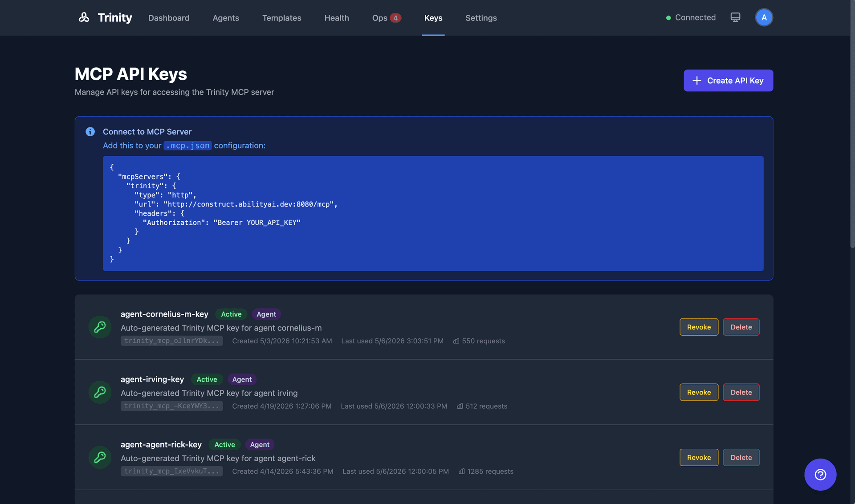Click Created 4/19/2026 1:27:06 PM timestamp
This screenshot has height=504, width=855.
tap(282, 406)
